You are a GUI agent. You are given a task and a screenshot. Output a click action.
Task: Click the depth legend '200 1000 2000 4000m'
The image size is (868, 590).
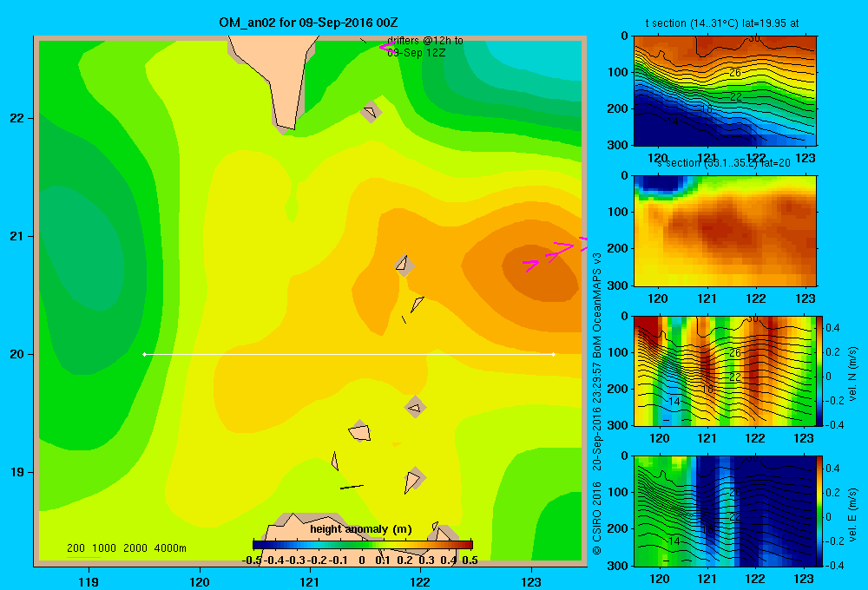coord(126,548)
